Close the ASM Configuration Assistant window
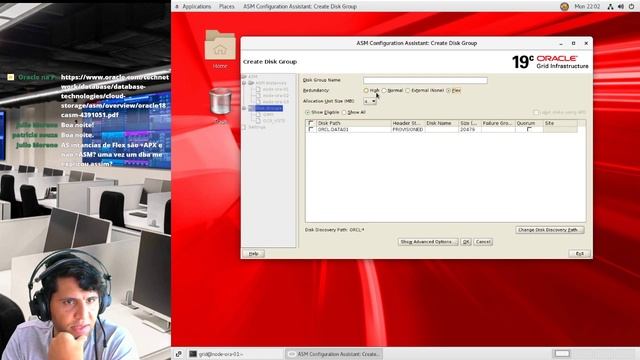 point(586,43)
